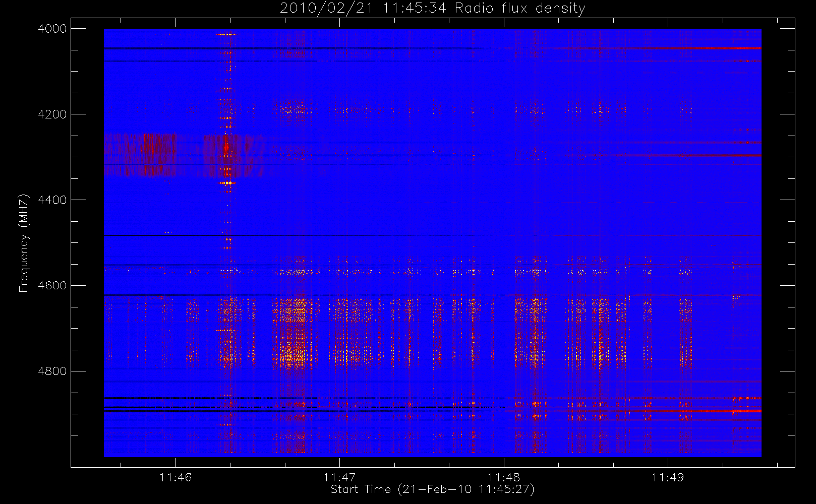The width and height of the screenshot is (816, 504).
Task: Click the 11:49 time tick label
Action: click(668, 477)
